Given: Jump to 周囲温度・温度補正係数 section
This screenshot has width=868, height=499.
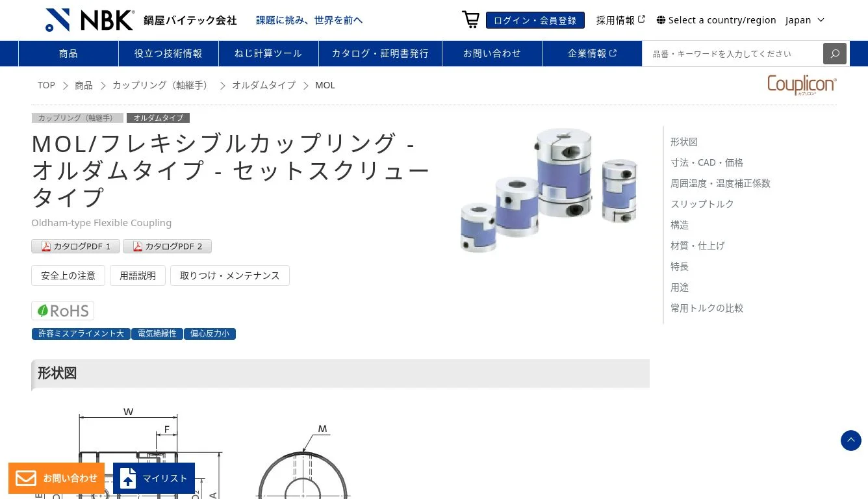Looking at the screenshot, I should click(x=721, y=183).
